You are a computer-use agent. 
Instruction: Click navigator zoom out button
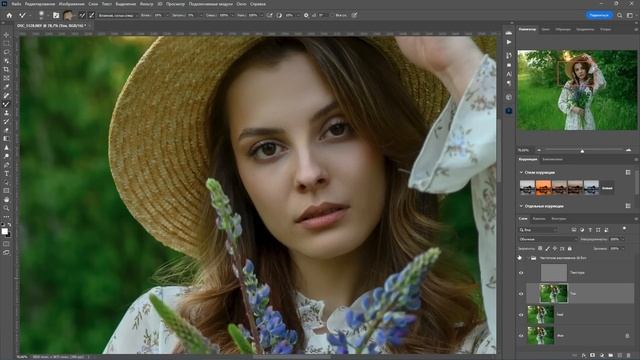pyautogui.click(x=538, y=150)
